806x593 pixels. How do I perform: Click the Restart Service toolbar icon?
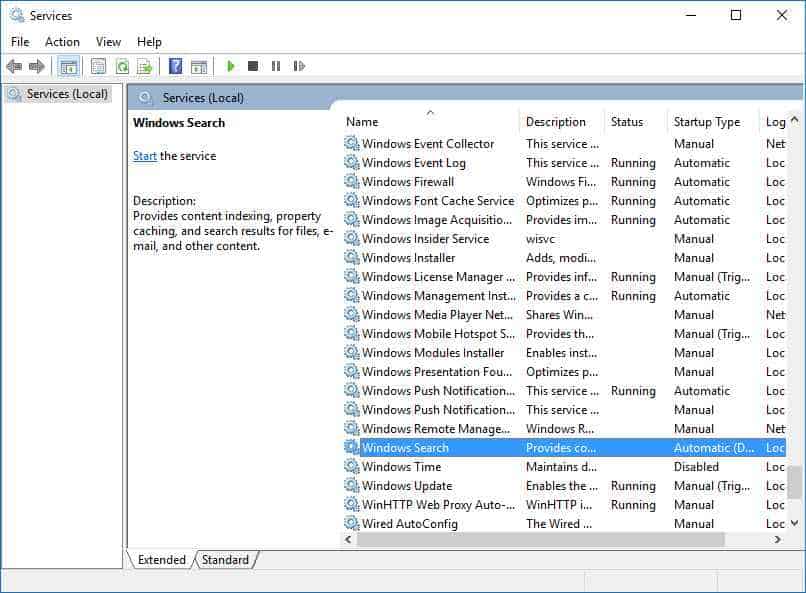(x=299, y=67)
